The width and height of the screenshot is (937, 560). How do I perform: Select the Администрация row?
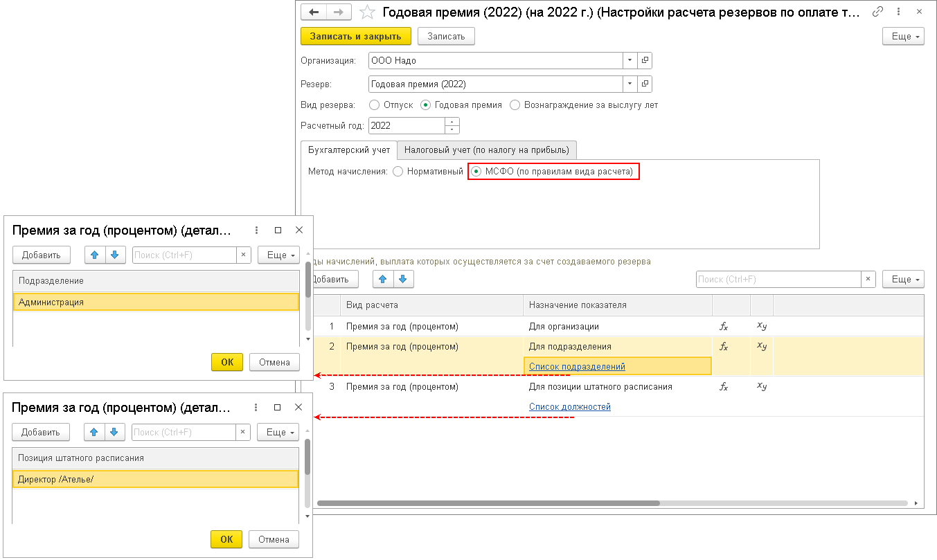(156, 302)
